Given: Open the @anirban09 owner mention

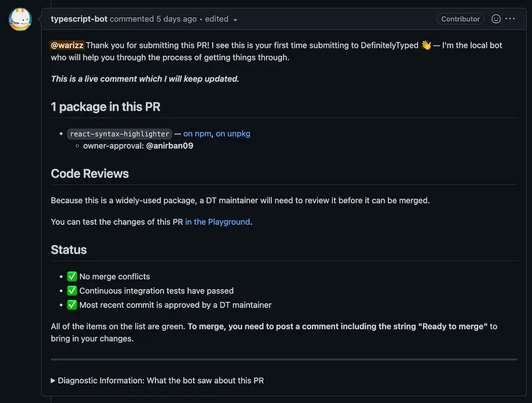Looking at the screenshot, I should tap(170, 146).
